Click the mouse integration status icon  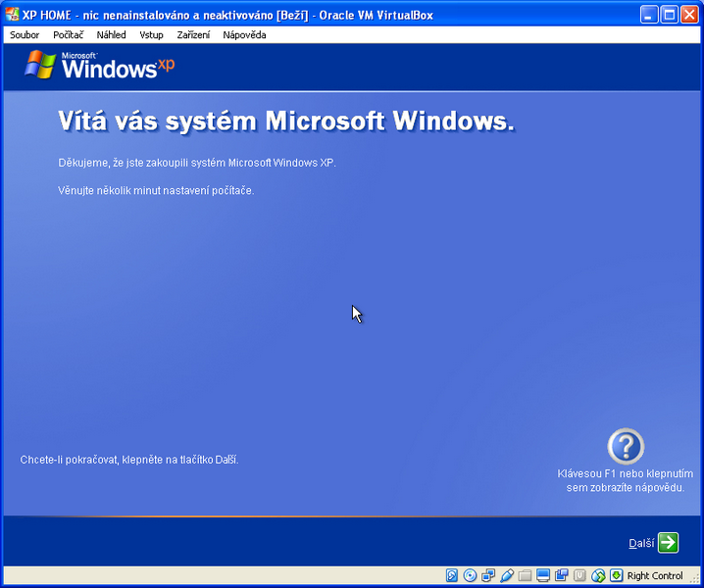pos(598,575)
